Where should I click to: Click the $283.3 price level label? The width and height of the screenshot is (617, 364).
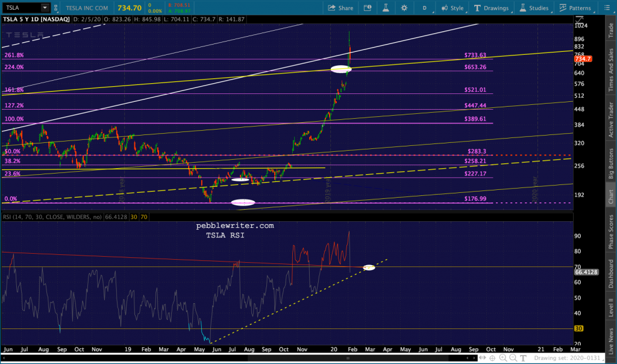click(477, 151)
